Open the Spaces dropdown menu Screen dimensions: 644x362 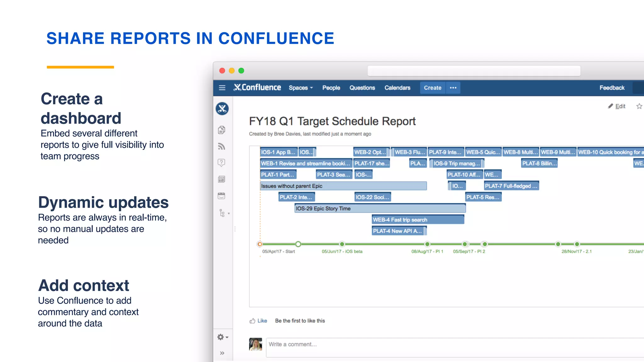(x=301, y=88)
